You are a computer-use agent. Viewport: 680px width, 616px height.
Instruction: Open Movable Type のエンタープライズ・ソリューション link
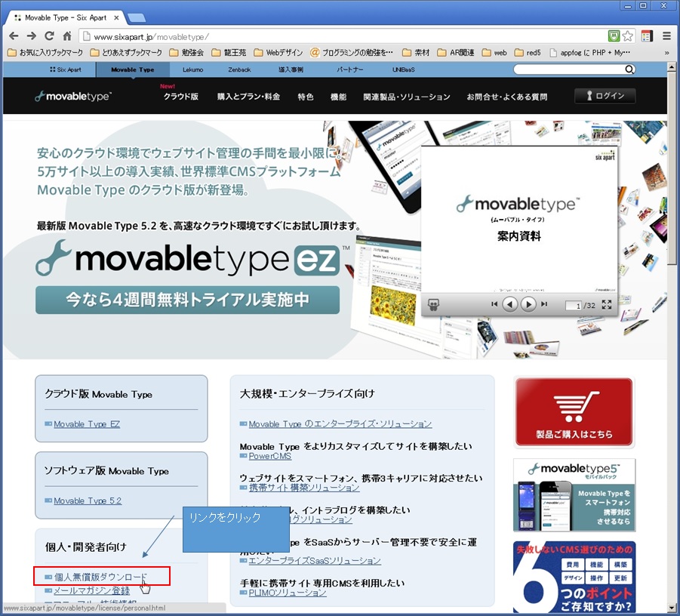pyautogui.click(x=340, y=423)
